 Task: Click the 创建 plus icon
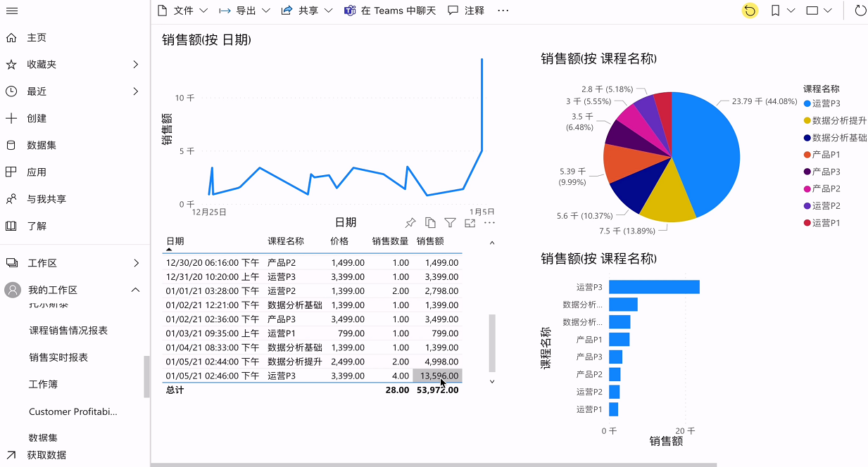(x=11, y=118)
